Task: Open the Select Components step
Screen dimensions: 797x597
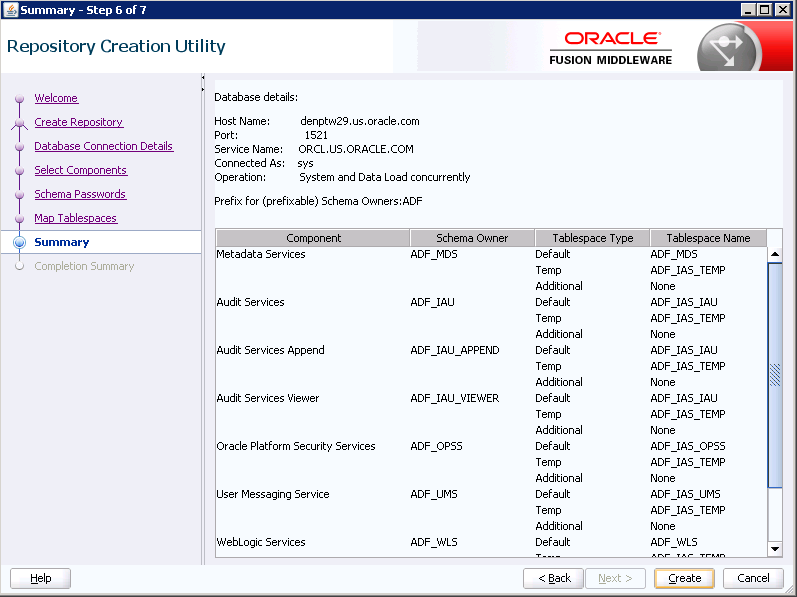Action: point(80,170)
